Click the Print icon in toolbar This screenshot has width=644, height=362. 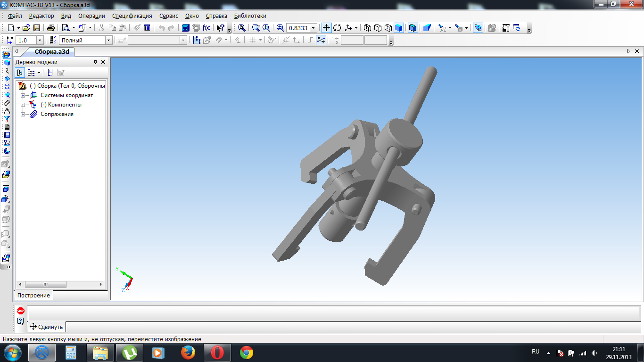click(x=50, y=28)
